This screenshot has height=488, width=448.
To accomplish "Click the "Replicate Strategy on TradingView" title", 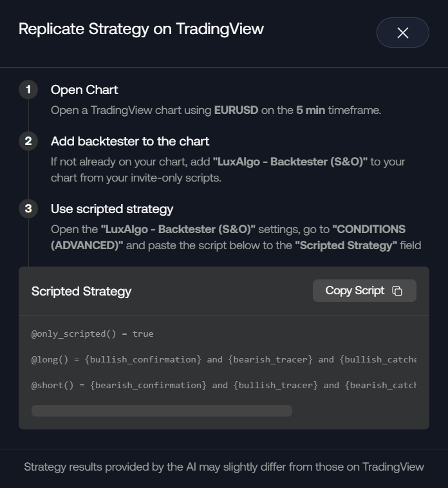I will (141, 29).
